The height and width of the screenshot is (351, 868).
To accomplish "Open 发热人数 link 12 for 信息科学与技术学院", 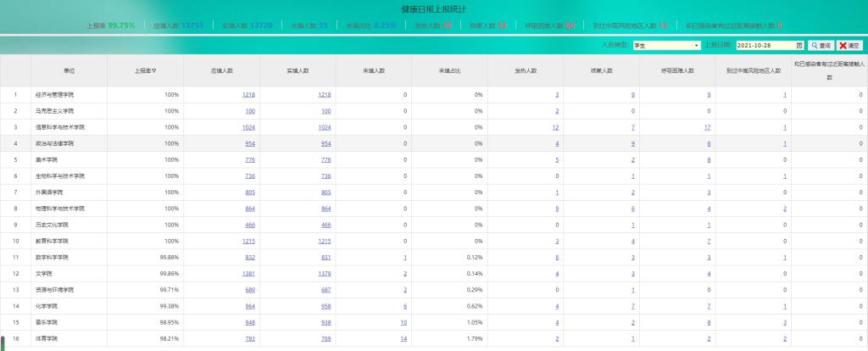I will [555, 127].
